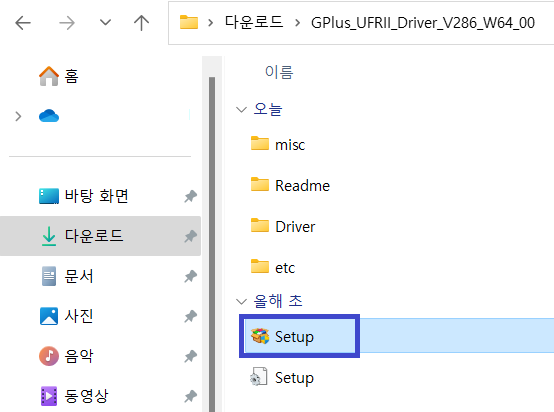
Task: Collapse the 올해 초 group
Action: point(241,302)
